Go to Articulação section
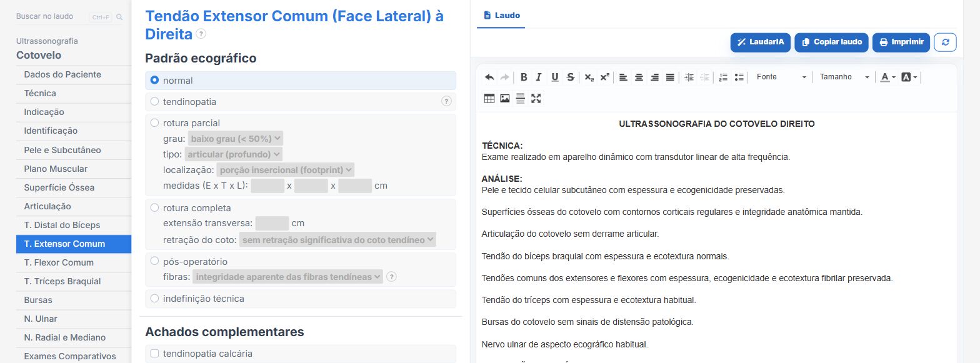 (x=74, y=206)
